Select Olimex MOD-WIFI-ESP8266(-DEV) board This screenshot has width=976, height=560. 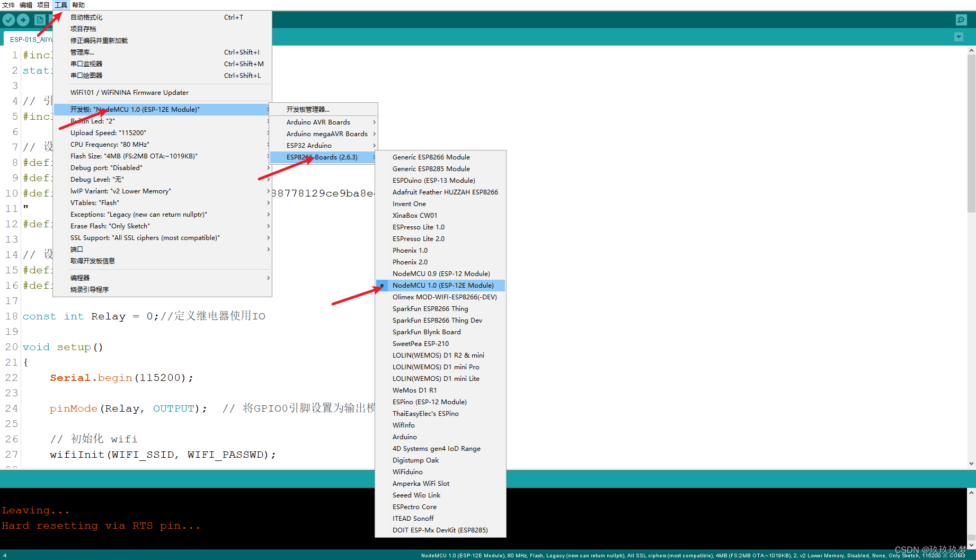point(440,297)
